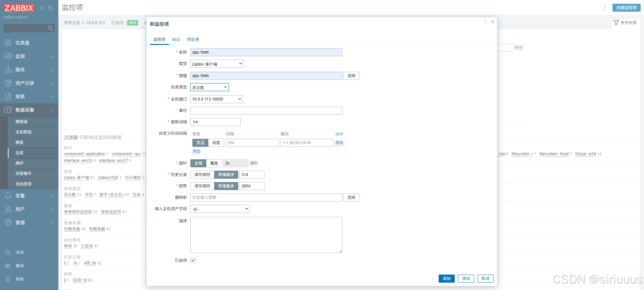This screenshot has width=644, height=290.
Task: Select 灵活 interval type
Action: (200, 143)
